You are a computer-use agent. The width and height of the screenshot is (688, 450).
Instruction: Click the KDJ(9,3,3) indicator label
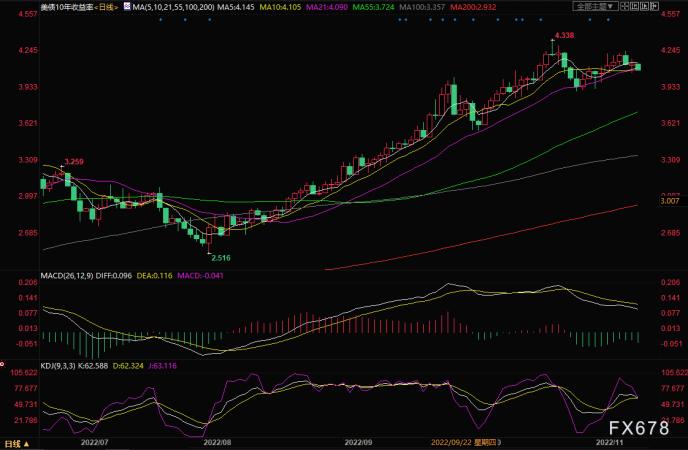click(58, 365)
